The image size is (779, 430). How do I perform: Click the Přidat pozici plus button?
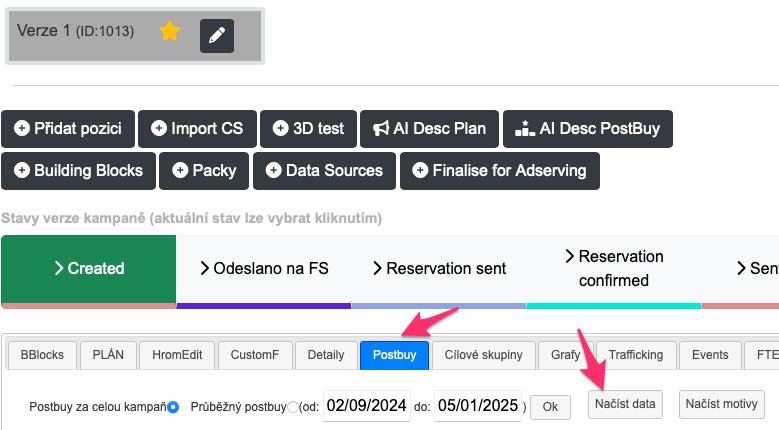coord(68,129)
